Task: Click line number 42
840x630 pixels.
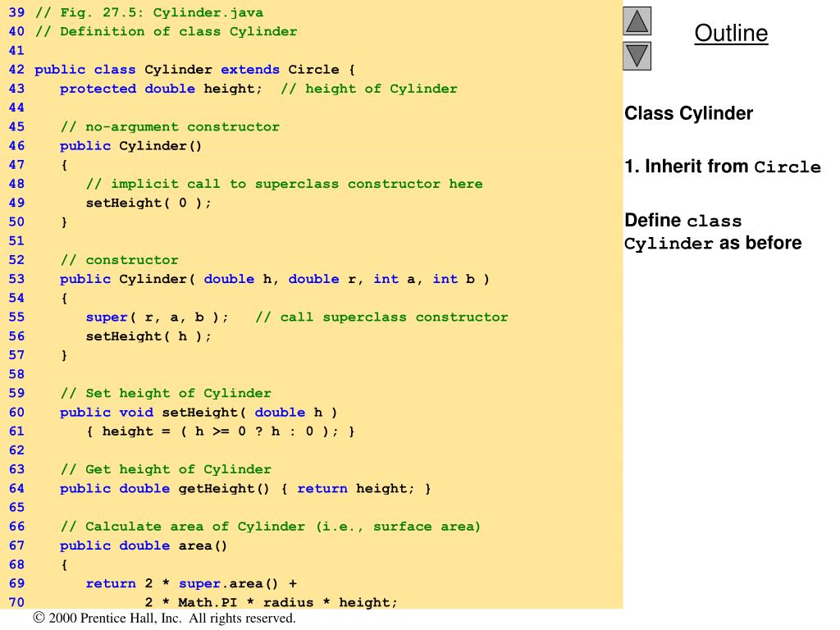Action: coord(16,70)
